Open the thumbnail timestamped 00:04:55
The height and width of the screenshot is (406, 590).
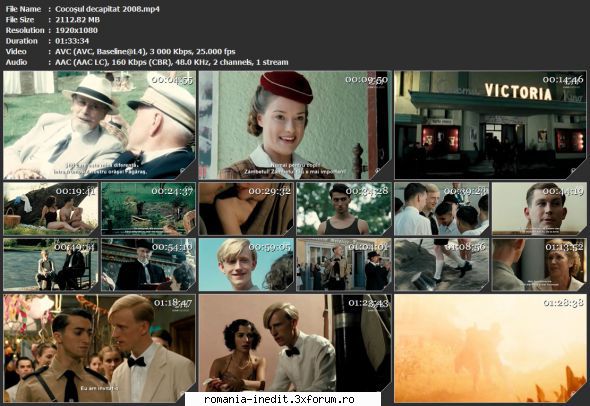[99, 125]
